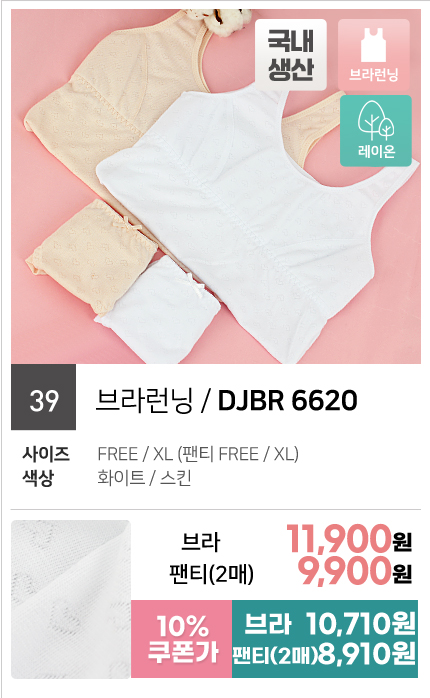The width and height of the screenshot is (430, 698).
Task: Click the 11,900원 bra price
Action: 349,539
